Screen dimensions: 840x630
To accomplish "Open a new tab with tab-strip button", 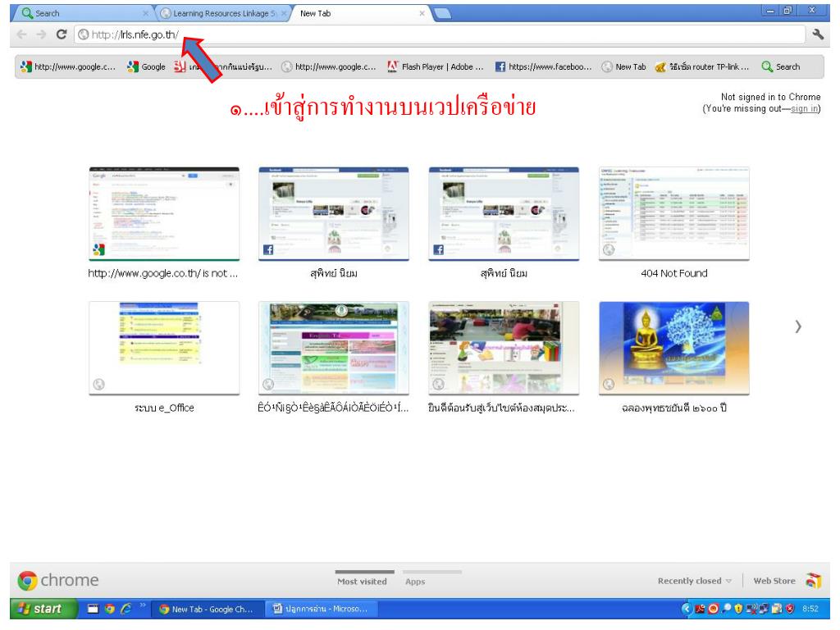I will [x=442, y=13].
